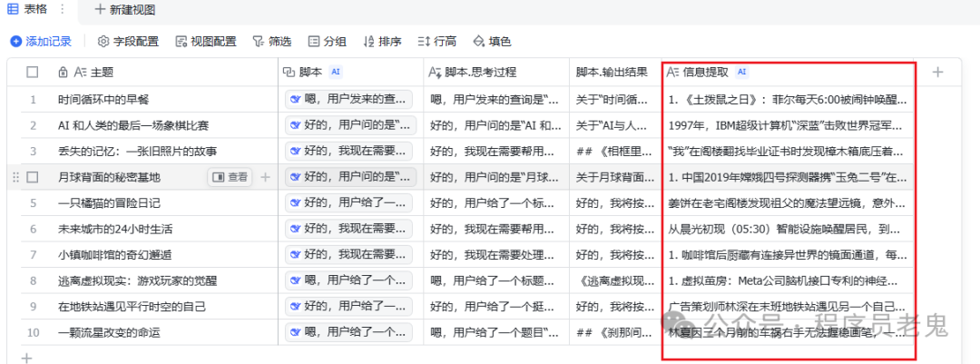This screenshot has height=364, width=980.
Task: Select 信息提取 cell starting 1. 虚拟茧房
Action: [x=787, y=280]
